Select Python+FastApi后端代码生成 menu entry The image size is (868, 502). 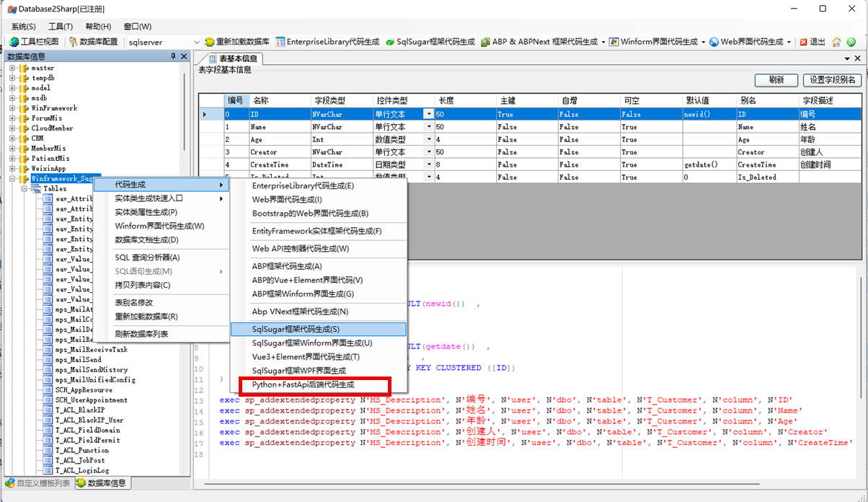point(303,384)
